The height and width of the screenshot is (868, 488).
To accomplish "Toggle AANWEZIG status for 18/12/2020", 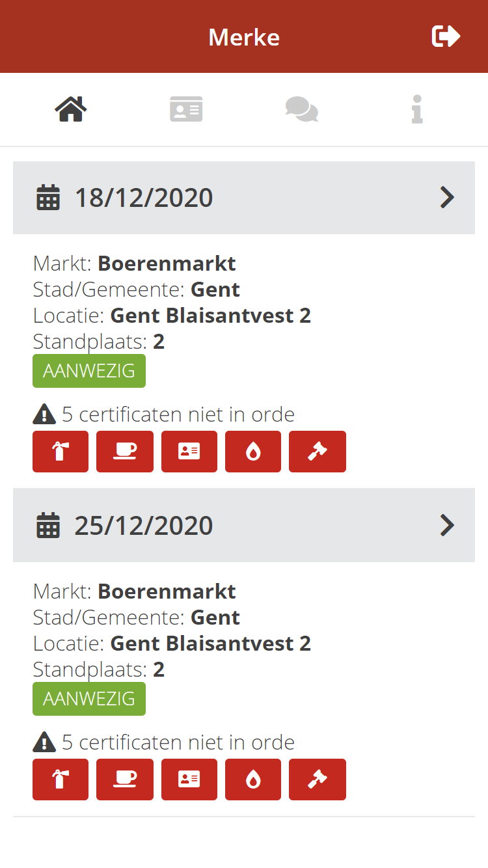I will (89, 371).
